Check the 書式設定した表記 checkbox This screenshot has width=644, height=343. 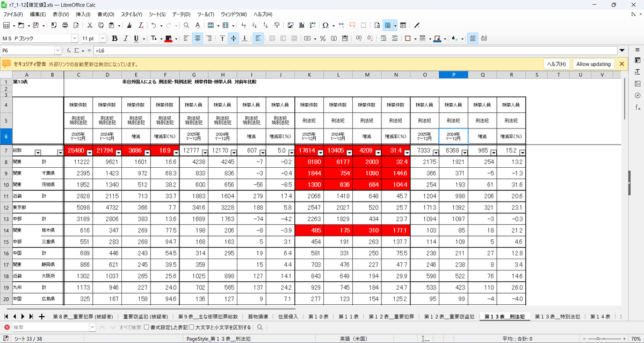tap(147, 327)
